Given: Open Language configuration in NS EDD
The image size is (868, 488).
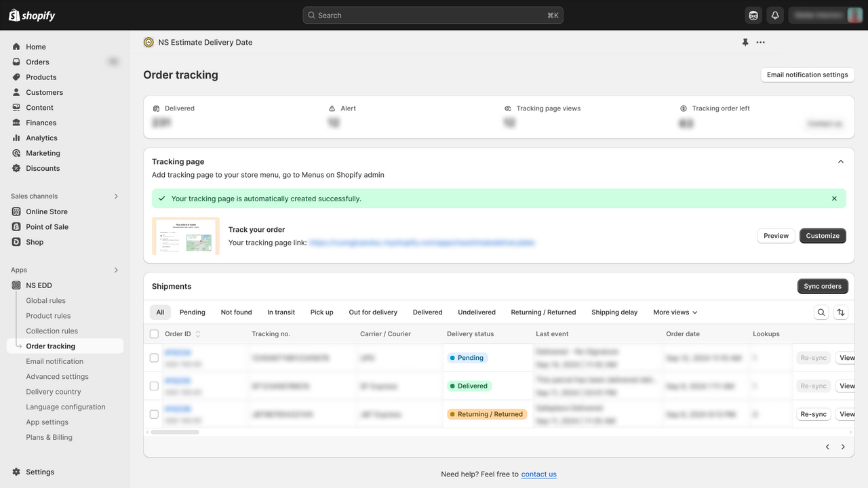Looking at the screenshot, I should click(66, 407).
